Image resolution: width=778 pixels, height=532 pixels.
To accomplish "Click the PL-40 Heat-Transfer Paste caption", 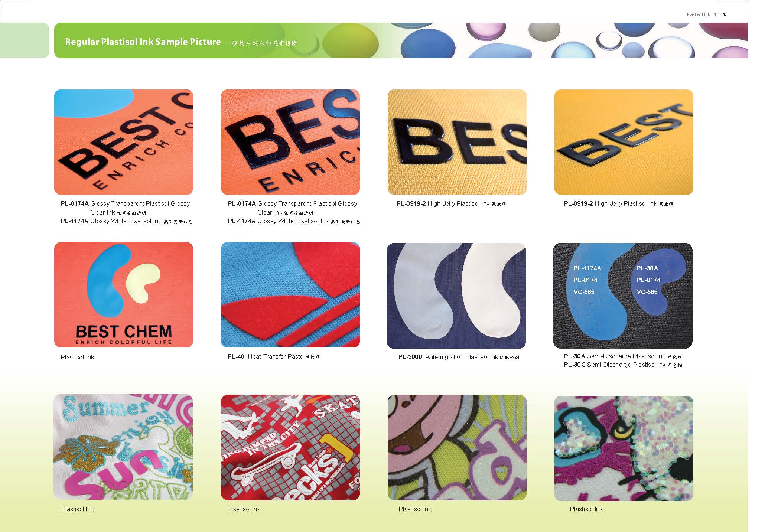I will [x=274, y=357].
